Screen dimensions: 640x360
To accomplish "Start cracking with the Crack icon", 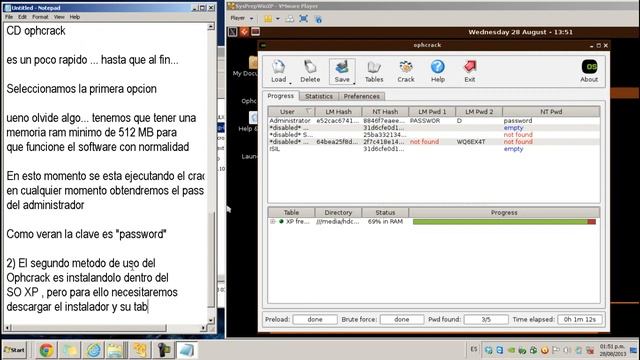I will (406, 71).
